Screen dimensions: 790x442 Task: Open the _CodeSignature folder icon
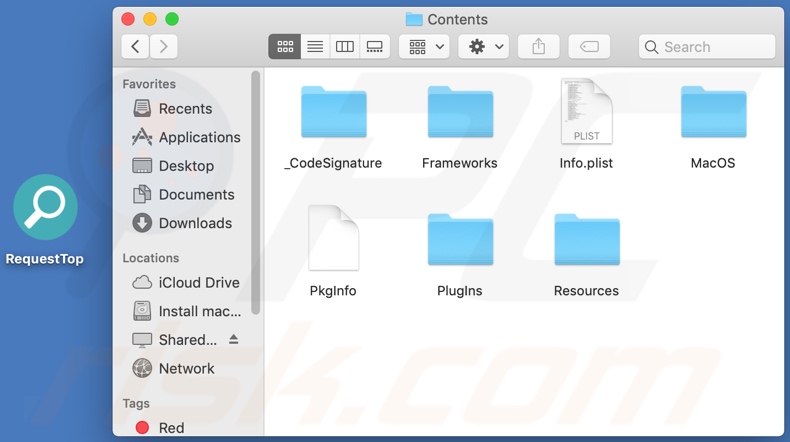point(334,112)
